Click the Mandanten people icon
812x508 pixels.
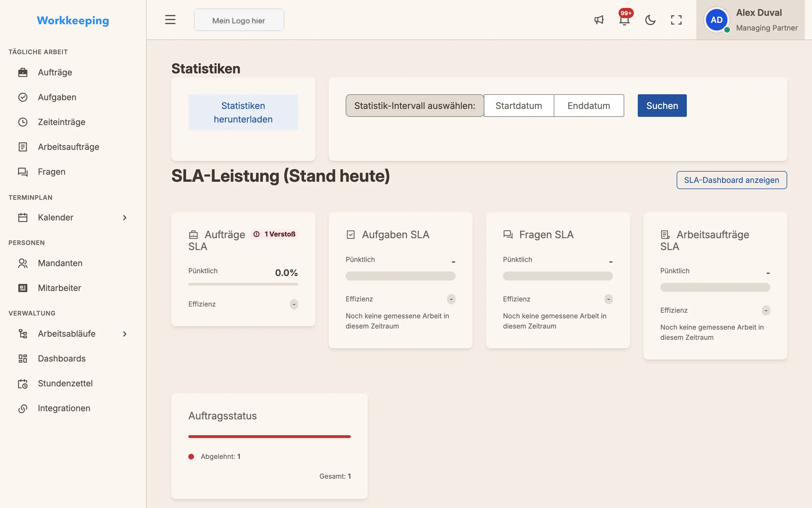click(x=23, y=263)
